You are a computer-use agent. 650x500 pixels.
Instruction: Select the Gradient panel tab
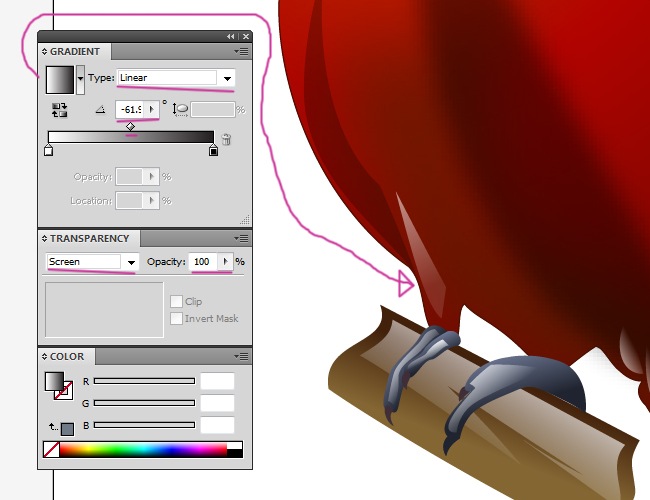[x=75, y=51]
